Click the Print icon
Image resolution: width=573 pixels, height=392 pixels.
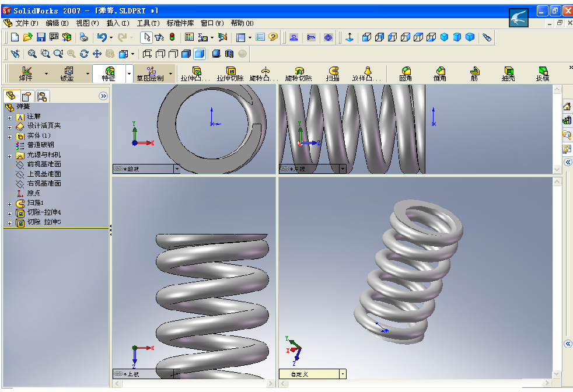pyautogui.click(x=84, y=37)
